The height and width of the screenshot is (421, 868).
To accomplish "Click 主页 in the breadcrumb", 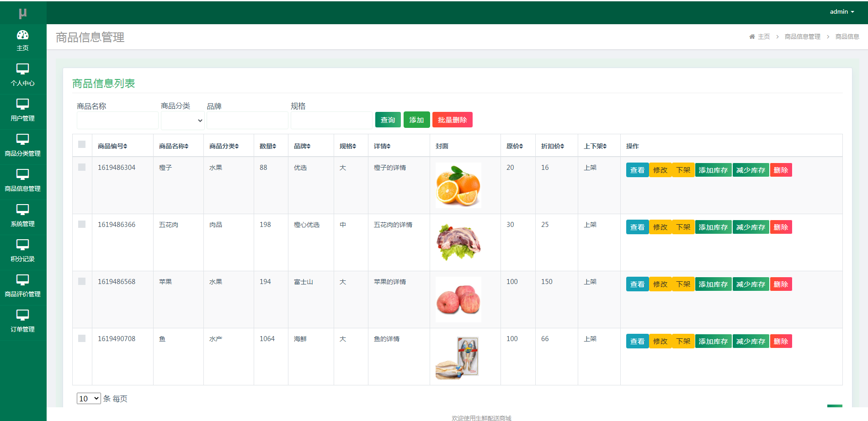I will (x=764, y=37).
